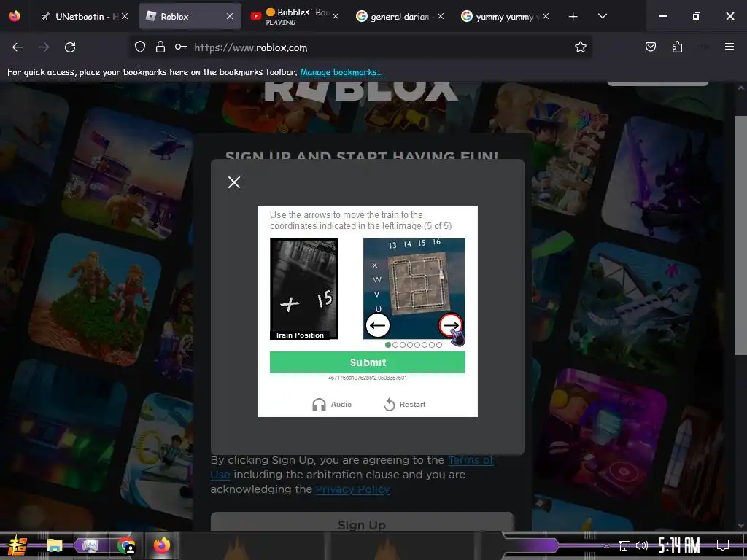Close the Roblox tab
This screenshot has width=747, height=560.
tap(230, 16)
